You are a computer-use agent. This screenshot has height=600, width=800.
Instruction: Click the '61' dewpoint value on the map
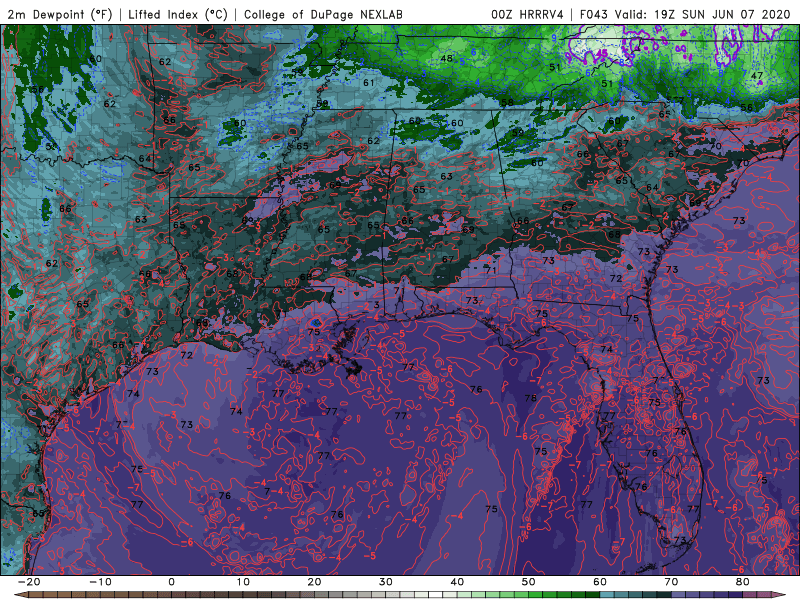[368, 83]
